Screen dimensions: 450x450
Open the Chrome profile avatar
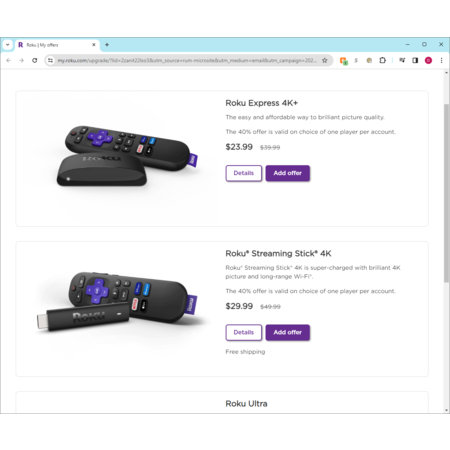pyautogui.click(x=428, y=60)
